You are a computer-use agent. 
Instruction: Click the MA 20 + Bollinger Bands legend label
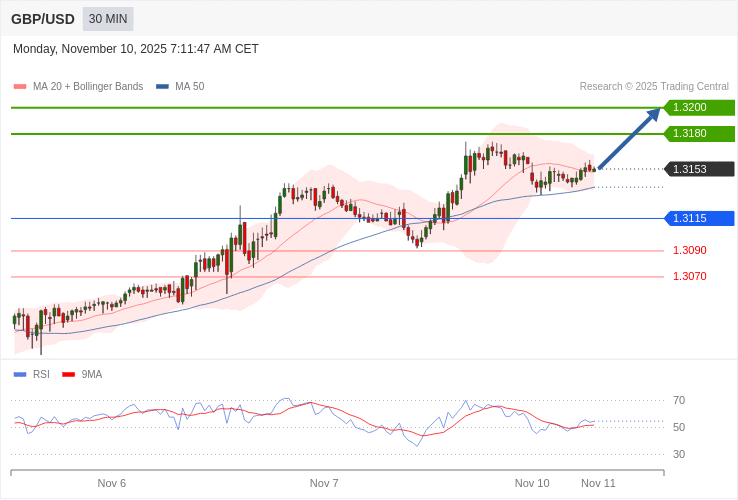pyautogui.click(x=88, y=87)
